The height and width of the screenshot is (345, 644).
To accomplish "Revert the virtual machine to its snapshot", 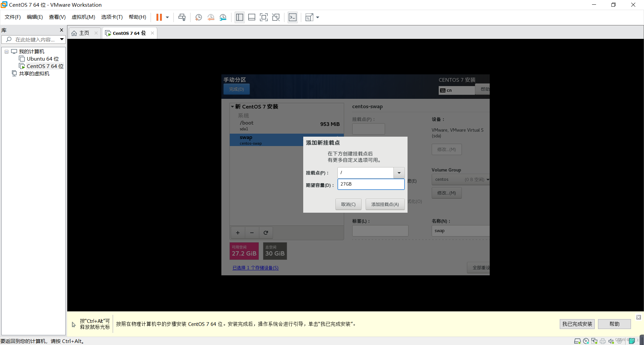I will click(211, 17).
